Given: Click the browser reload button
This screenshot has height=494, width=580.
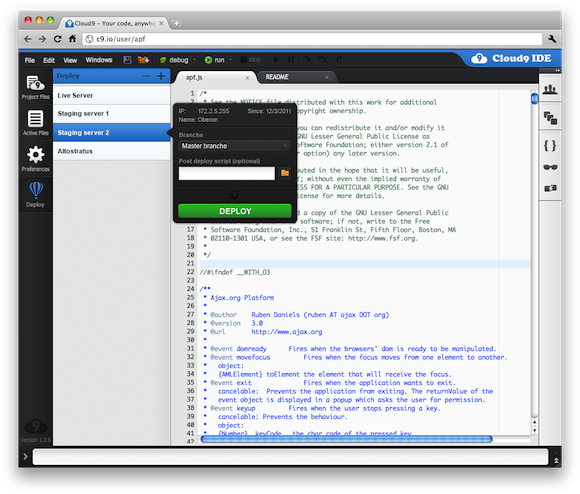Looking at the screenshot, I should click(x=57, y=39).
